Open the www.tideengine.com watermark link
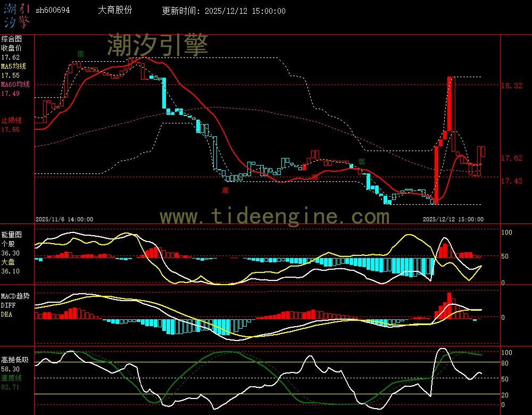Image resolution: width=532 pixels, height=415 pixels. (275, 217)
